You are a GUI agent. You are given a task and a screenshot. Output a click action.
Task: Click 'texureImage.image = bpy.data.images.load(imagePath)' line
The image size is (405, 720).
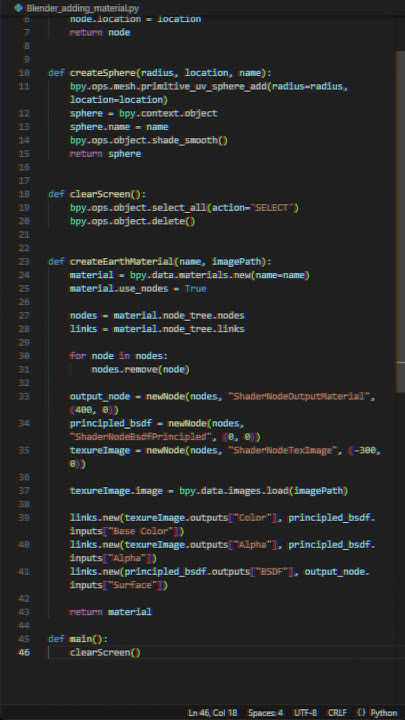(209, 491)
